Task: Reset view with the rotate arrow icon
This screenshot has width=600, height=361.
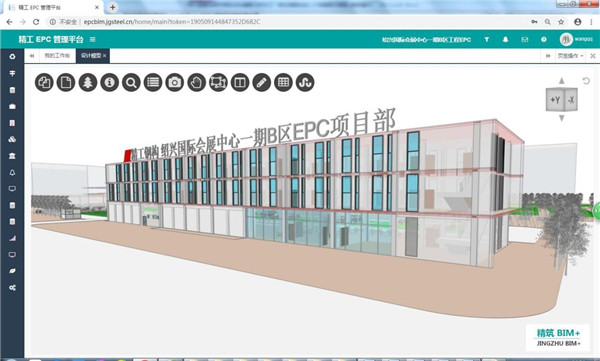Action: tap(586, 81)
